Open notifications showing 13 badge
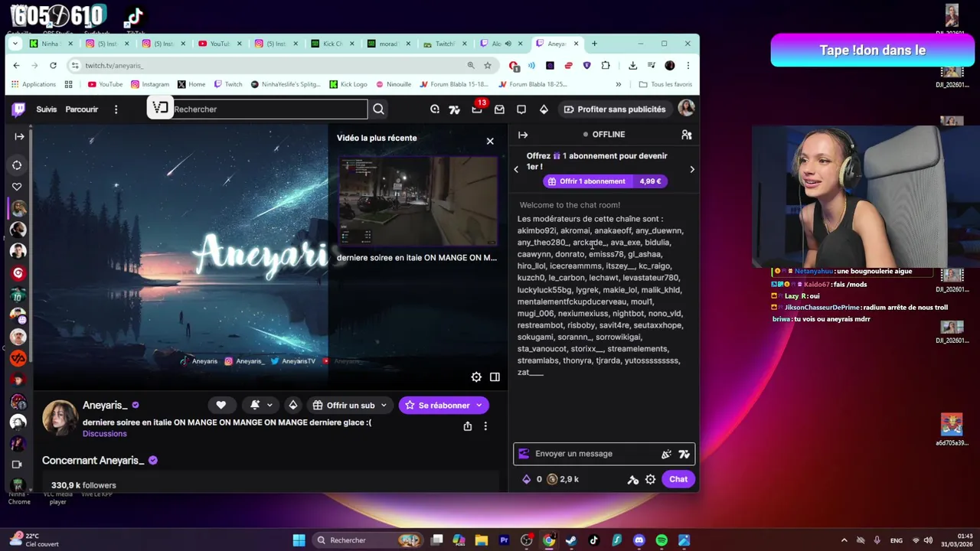The image size is (980, 551). (478, 108)
